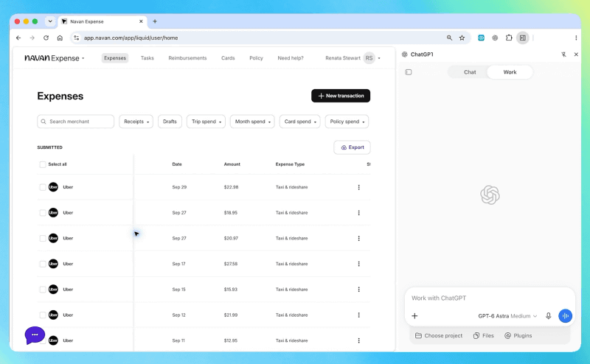590x364 pixels.
Task: Open the Need help? link
Action: point(291,58)
